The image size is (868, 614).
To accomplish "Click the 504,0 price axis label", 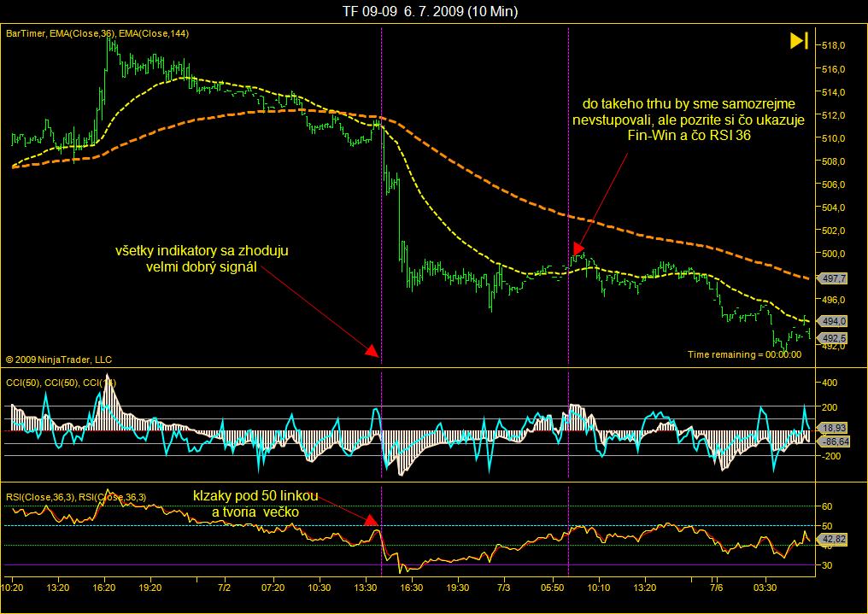I will (834, 208).
